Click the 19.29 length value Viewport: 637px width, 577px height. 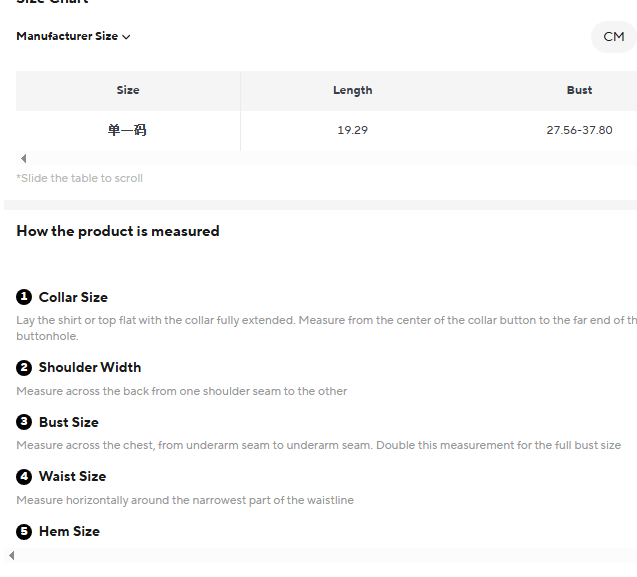coord(353,130)
